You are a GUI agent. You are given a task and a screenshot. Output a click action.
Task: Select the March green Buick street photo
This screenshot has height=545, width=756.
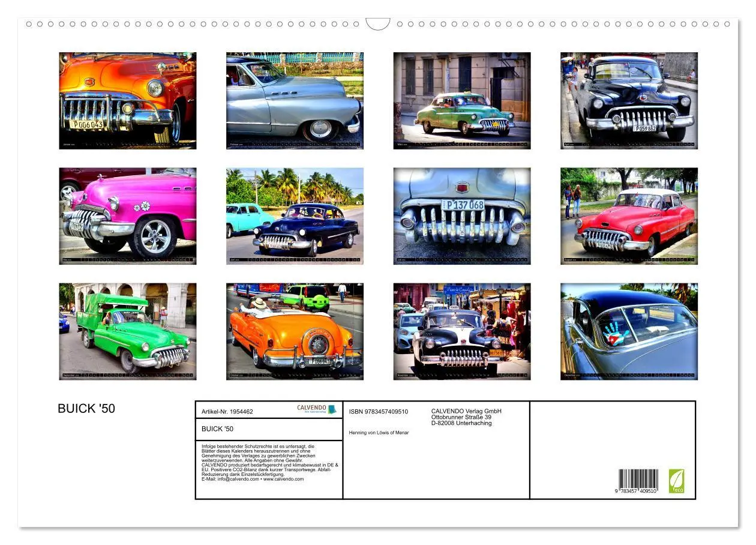tap(462, 101)
